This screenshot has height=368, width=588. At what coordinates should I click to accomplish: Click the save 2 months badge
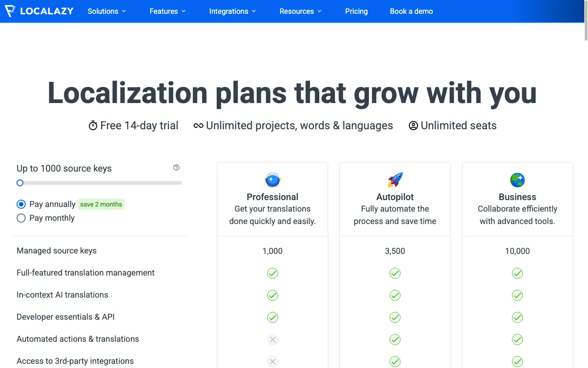pyautogui.click(x=101, y=204)
